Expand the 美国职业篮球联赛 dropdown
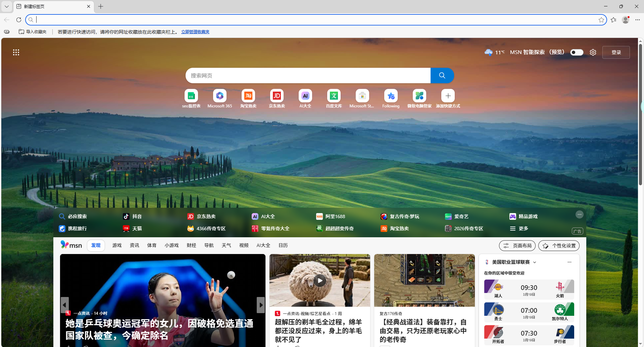644x347 pixels. (x=534, y=262)
